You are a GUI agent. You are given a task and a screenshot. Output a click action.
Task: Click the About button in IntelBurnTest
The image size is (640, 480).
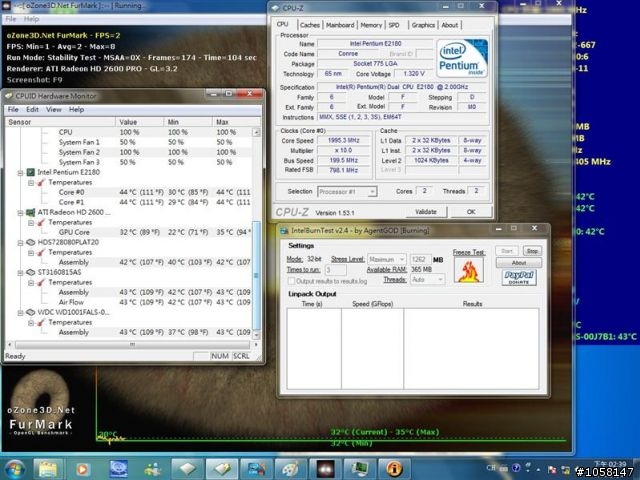(519, 262)
